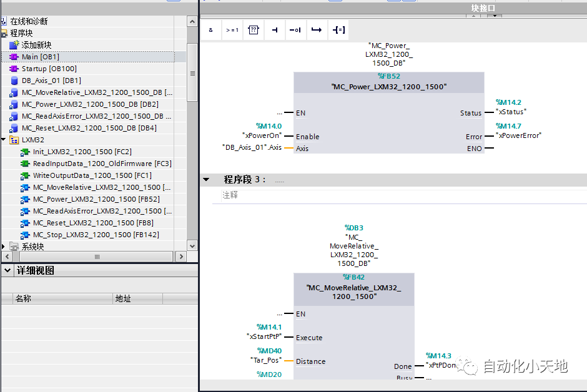The width and height of the screenshot is (587, 392).
Task: Open Main [OB1] in the project tree
Action: tap(40, 57)
